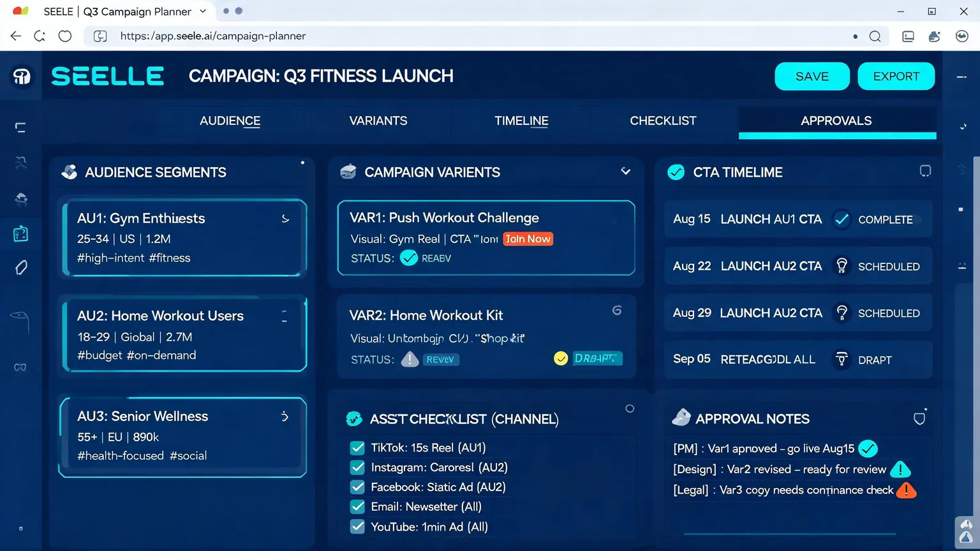Viewport: 980px width, 551px height.
Task: Click the Campaign Varients panel icon
Action: point(348,172)
